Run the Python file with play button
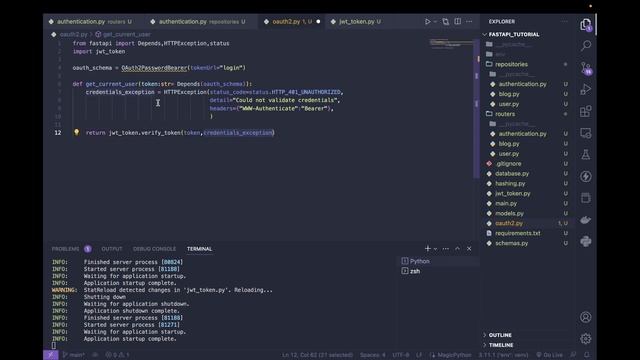The width and height of the screenshot is (640, 360). pyautogui.click(x=427, y=22)
